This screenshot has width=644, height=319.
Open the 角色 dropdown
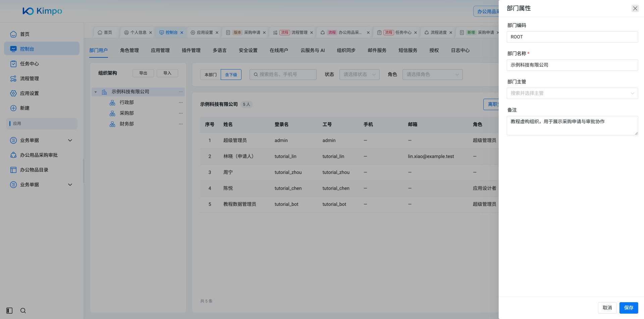433,75
